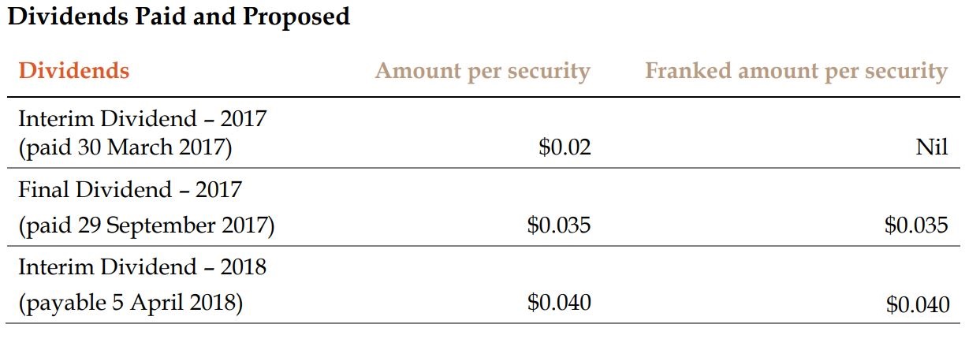980x350 pixels.
Task: Click the '(payable 5 April 2018)' text
Action: [129, 303]
